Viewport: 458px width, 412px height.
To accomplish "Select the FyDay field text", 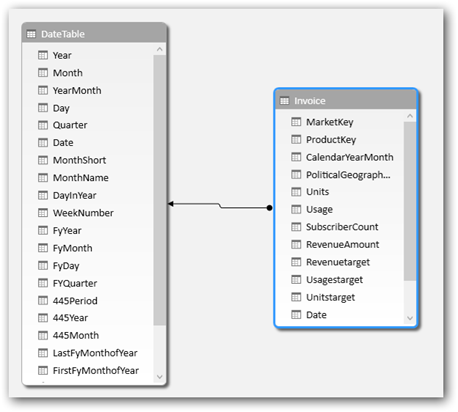I will (66, 266).
